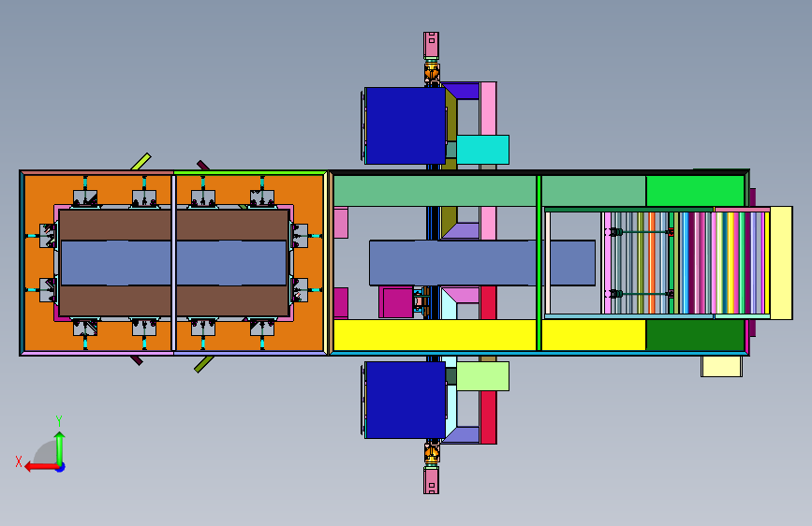Select the pink motor at the model's top

coord(431,46)
